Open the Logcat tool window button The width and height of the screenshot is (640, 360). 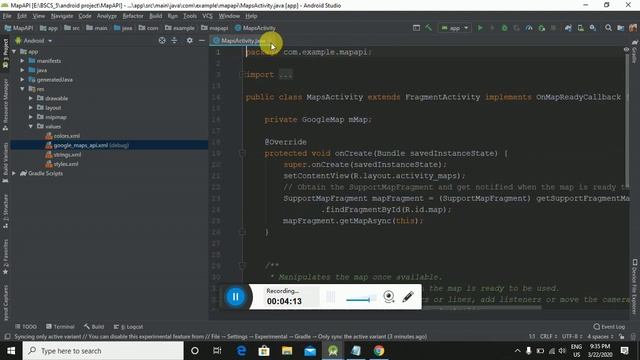point(129,327)
